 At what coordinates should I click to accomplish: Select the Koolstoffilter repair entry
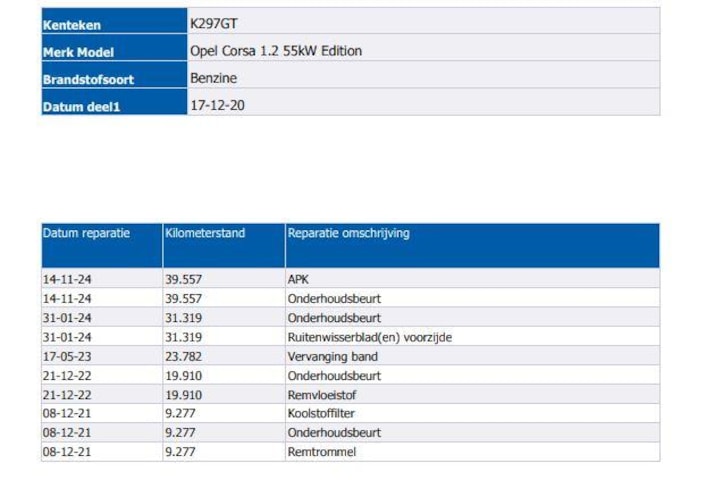321,413
